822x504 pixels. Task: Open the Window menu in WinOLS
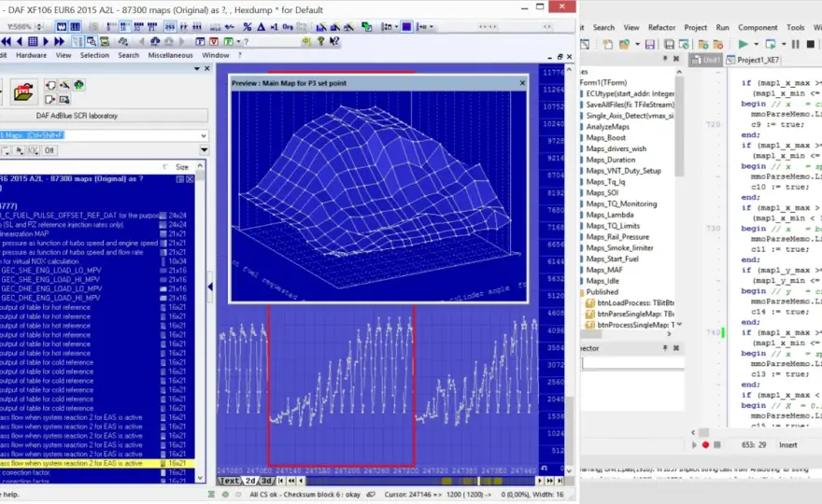click(216, 55)
